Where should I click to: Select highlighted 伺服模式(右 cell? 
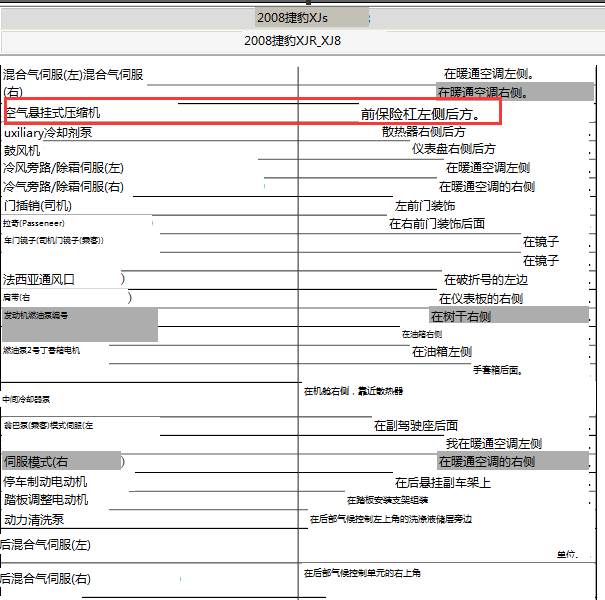point(62,461)
